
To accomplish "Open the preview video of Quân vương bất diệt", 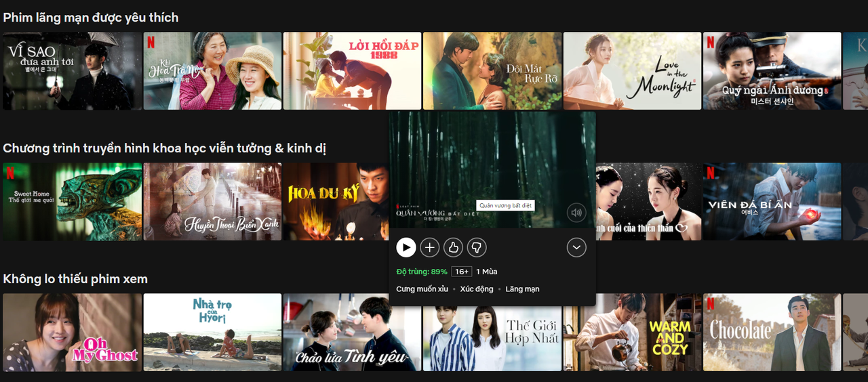I will click(x=492, y=170).
